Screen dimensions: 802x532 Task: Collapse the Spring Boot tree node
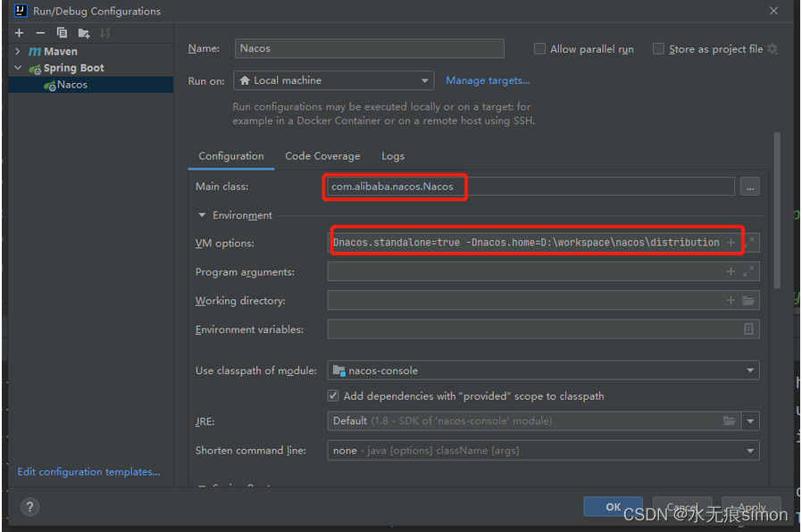[18, 68]
